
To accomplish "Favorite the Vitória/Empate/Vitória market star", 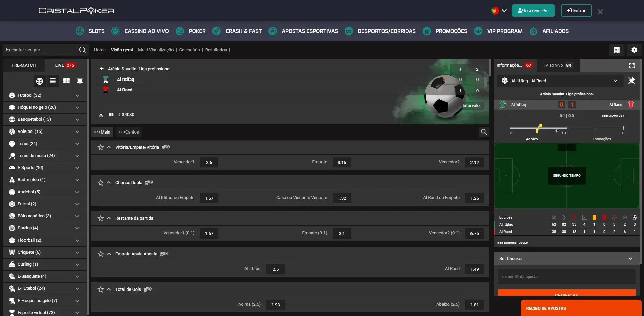I will [100, 147].
